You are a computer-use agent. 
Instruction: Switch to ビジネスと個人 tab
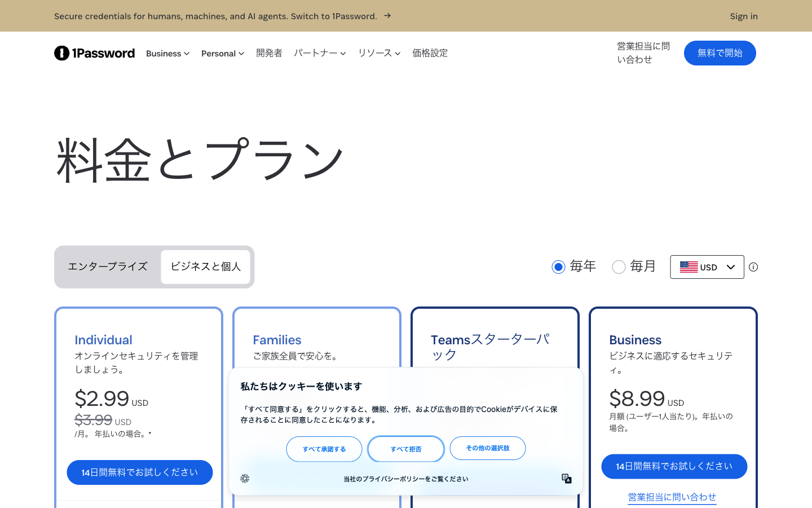[206, 267]
